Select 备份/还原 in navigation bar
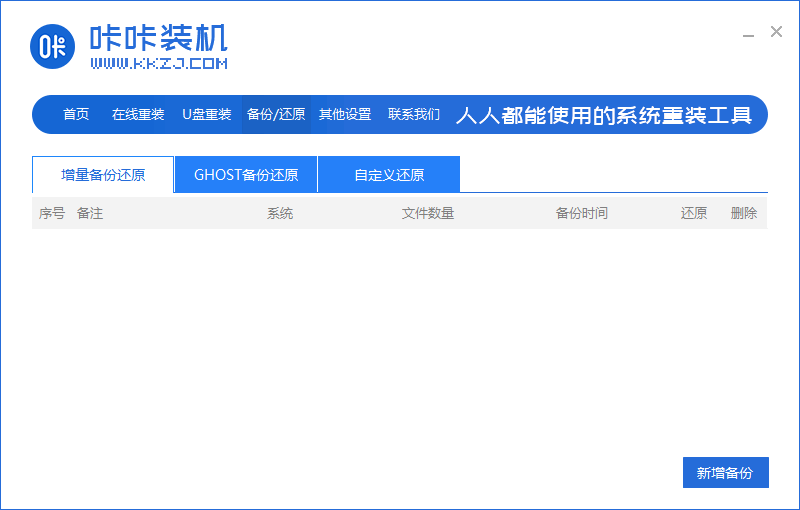800x510 pixels. pos(276,114)
